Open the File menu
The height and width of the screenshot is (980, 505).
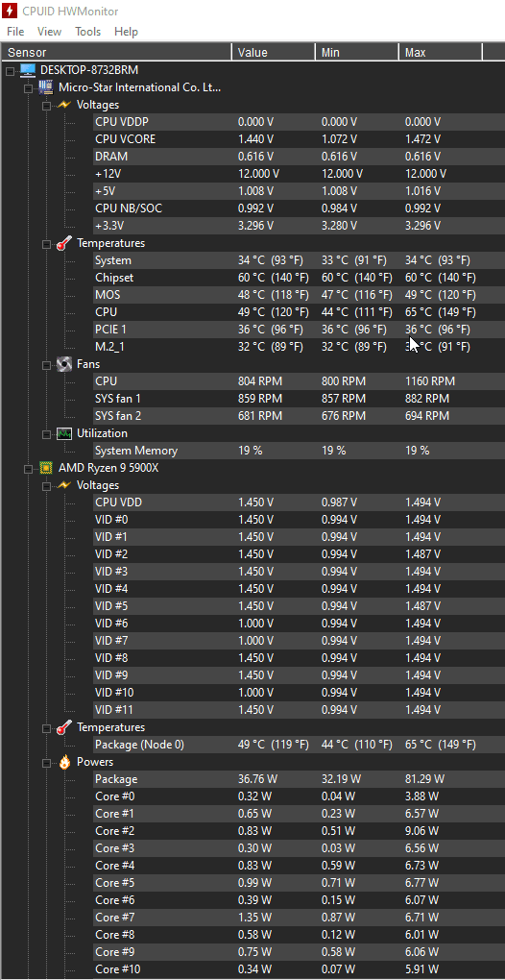point(15,32)
